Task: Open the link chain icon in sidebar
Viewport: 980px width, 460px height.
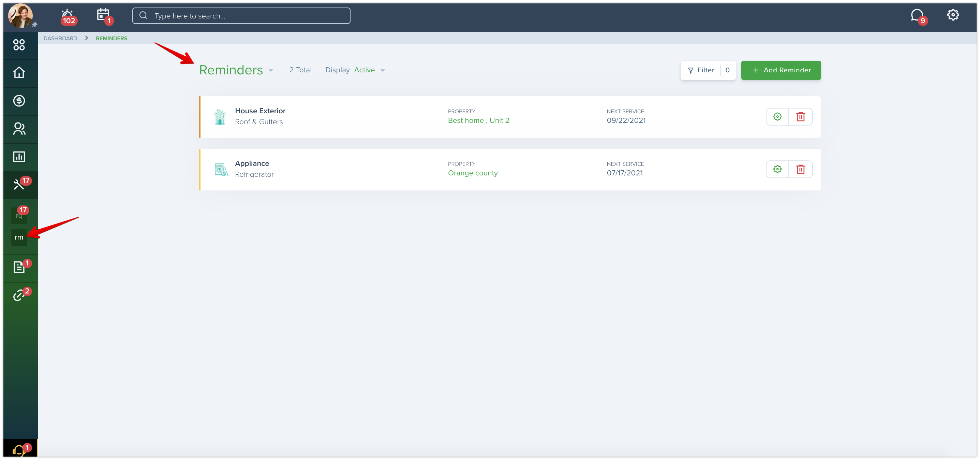Action: (x=19, y=295)
